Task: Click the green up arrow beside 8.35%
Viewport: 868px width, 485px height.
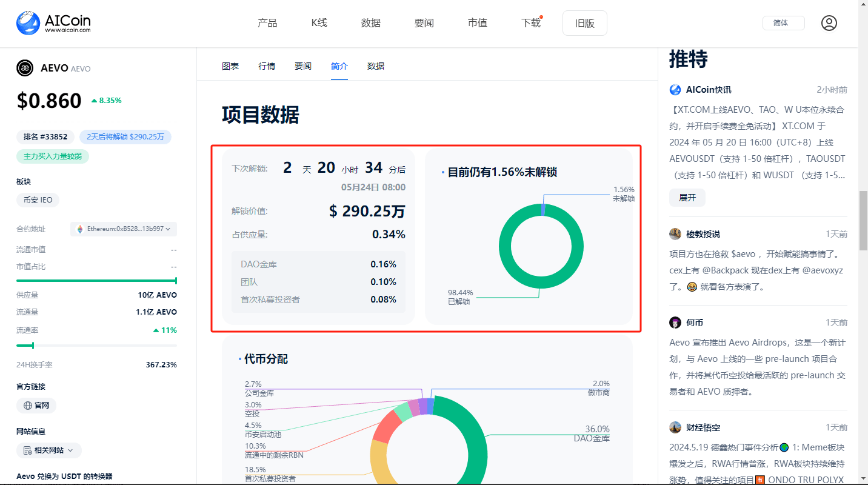Action: click(x=94, y=101)
